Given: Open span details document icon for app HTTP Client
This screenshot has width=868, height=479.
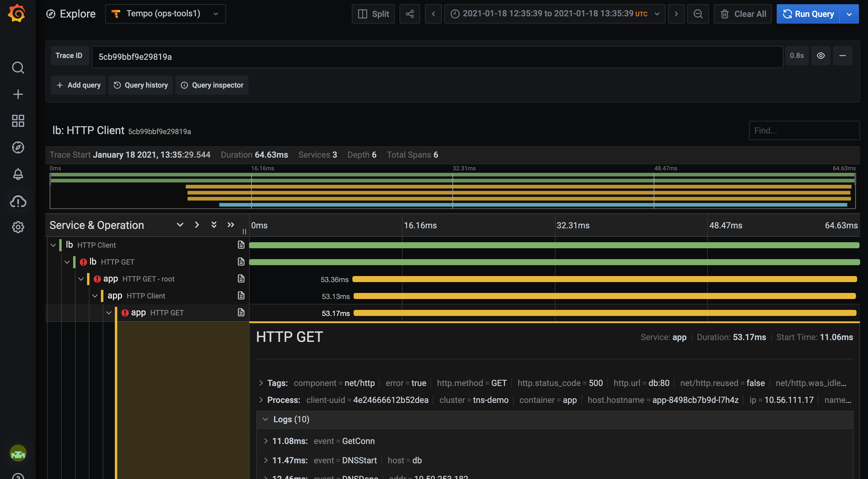Looking at the screenshot, I should point(241,296).
